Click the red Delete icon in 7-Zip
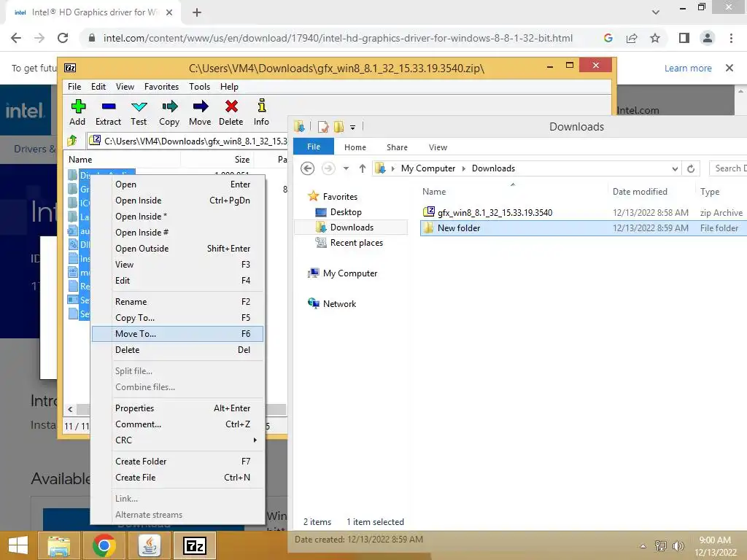Screen dimensions: 747x560 231,106
